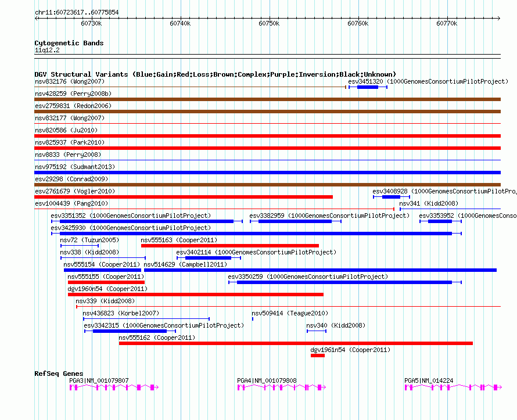Image resolution: width=517 pixels, height=420 pixels.
Task: Select the nsv820586 (Ju2010) red loss bar
Action: (267, 136)
